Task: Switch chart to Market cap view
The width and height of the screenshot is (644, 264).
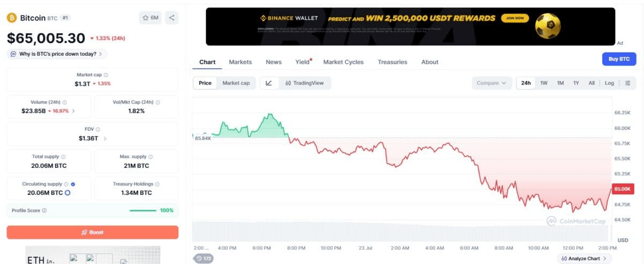Action: coord(236,83)
